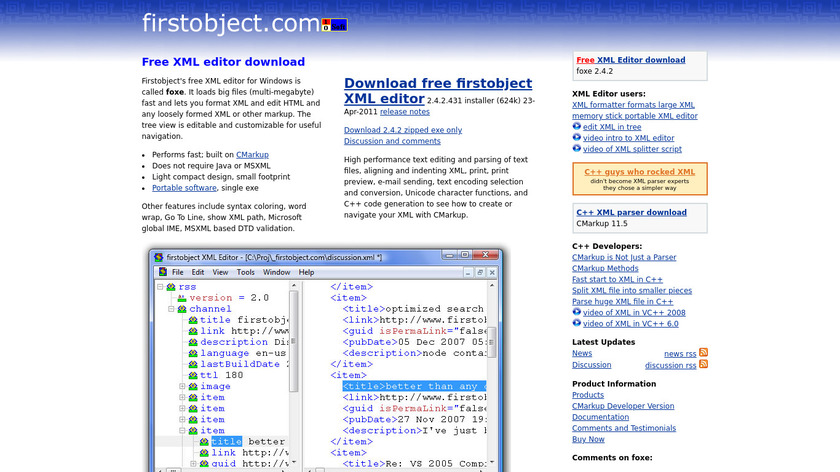Click video icon beside video intro to XML editor
The height and width of the screenshot is (472, 840).
click(576, 137)
